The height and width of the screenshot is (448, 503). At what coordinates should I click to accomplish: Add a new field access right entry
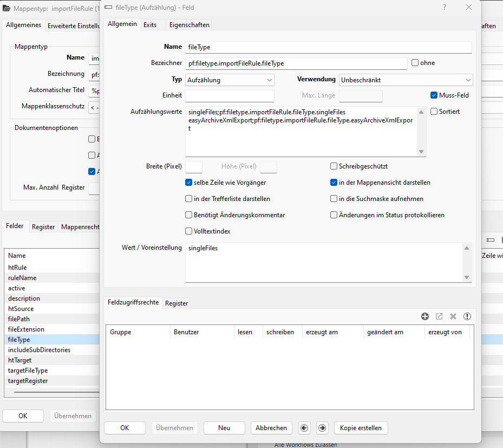tap(424, 316)
